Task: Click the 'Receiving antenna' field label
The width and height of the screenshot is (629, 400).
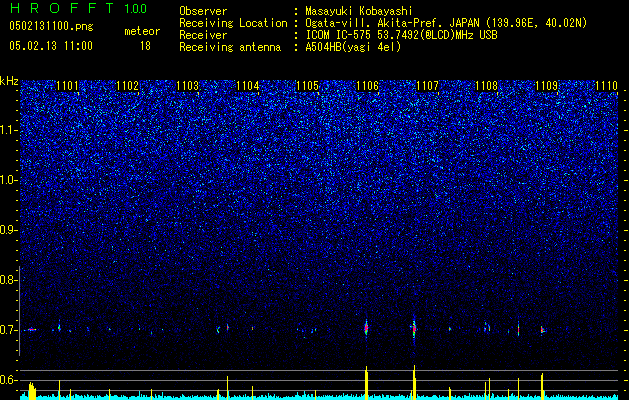Action: tap(230, 47)
